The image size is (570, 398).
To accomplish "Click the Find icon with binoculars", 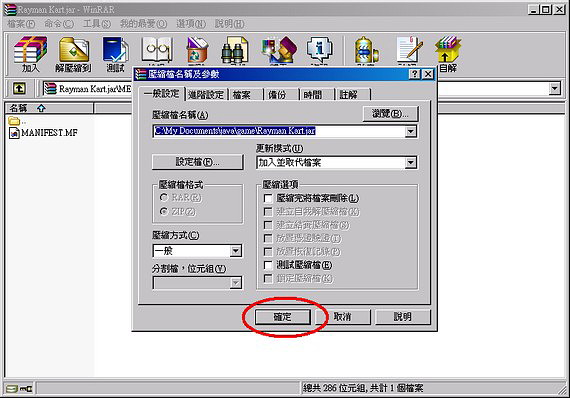I will coord(235,50).
